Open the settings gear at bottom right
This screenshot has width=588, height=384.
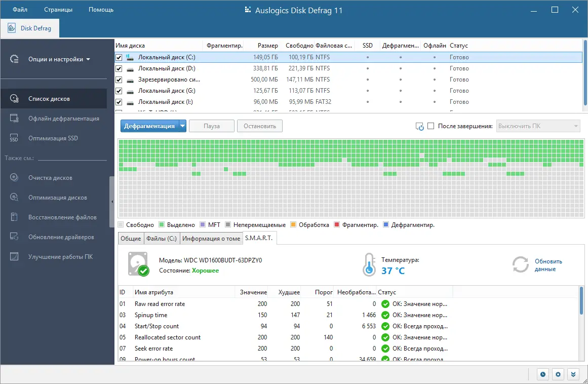558,374
